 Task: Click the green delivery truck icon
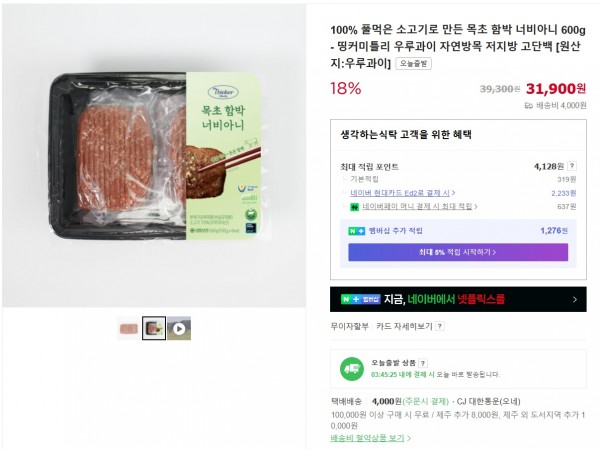(x=352, y=369)
